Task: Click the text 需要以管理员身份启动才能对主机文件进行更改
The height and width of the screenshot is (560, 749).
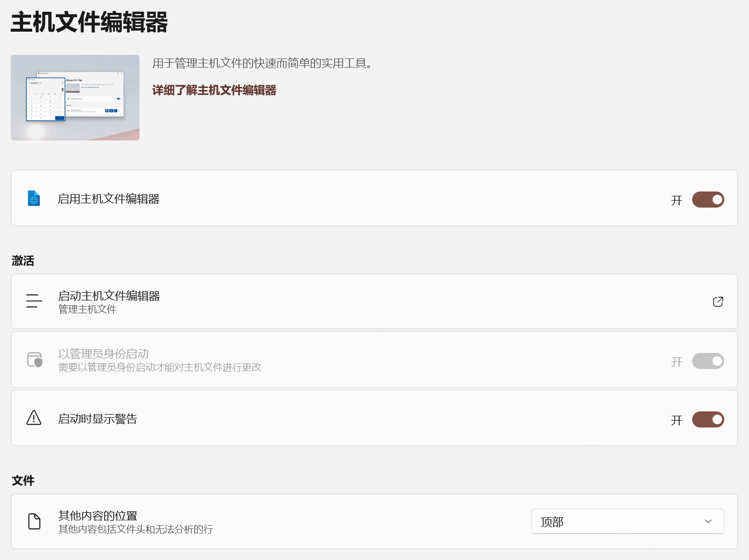Action: pyautogui.click(x=160, y=367)
